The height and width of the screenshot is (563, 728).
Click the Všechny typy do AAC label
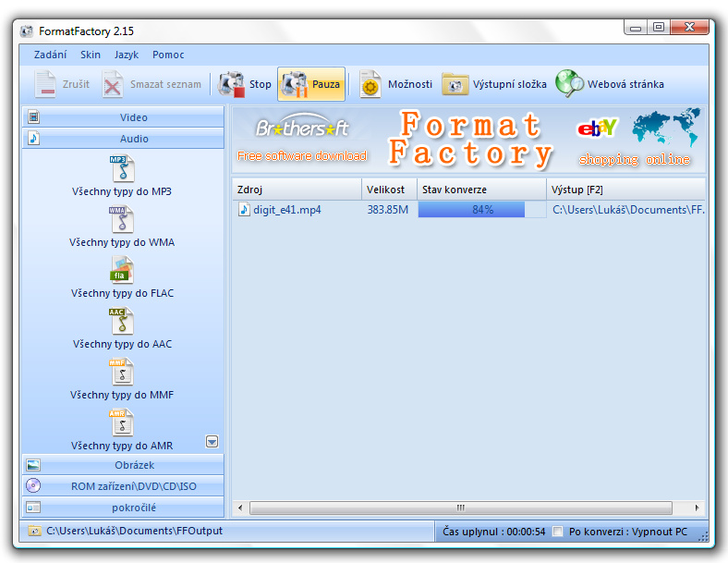click(x=122, y=344)
